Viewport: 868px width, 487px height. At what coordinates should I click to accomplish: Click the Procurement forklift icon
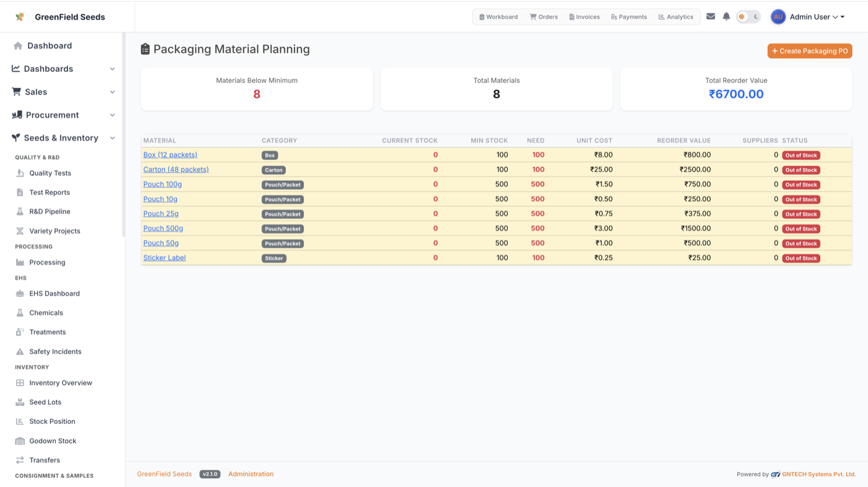pos(17,115)
